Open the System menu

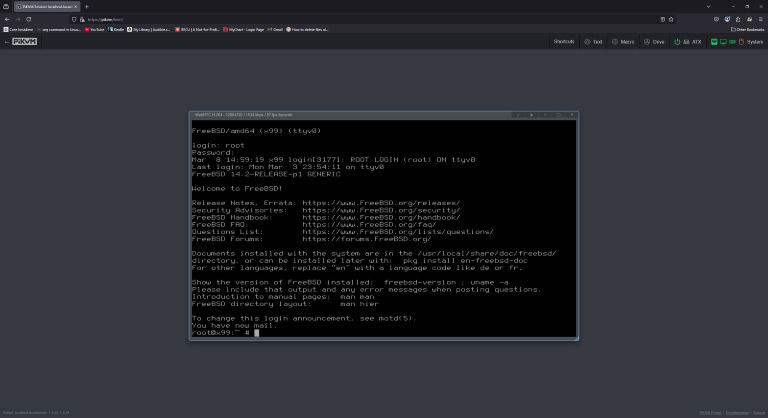pyautogui.click(x=747, y=42)
